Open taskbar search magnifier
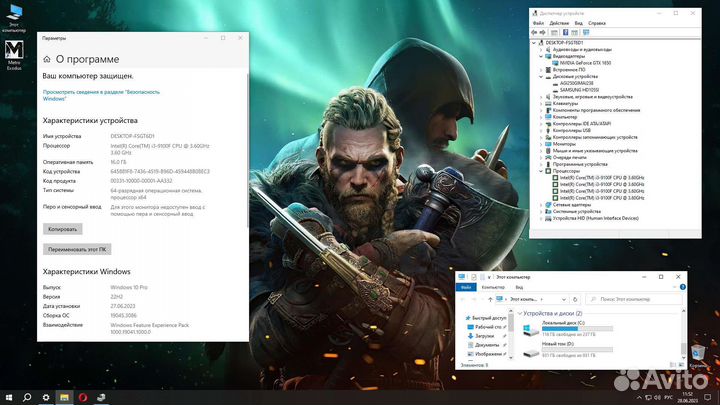This screenshot has height=405, width=720. click(27, 397)
